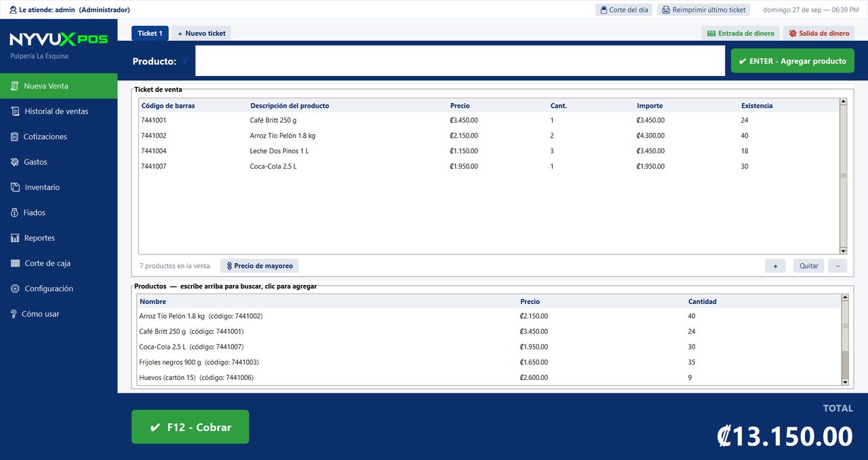Click the date and time display

[810, 9]
